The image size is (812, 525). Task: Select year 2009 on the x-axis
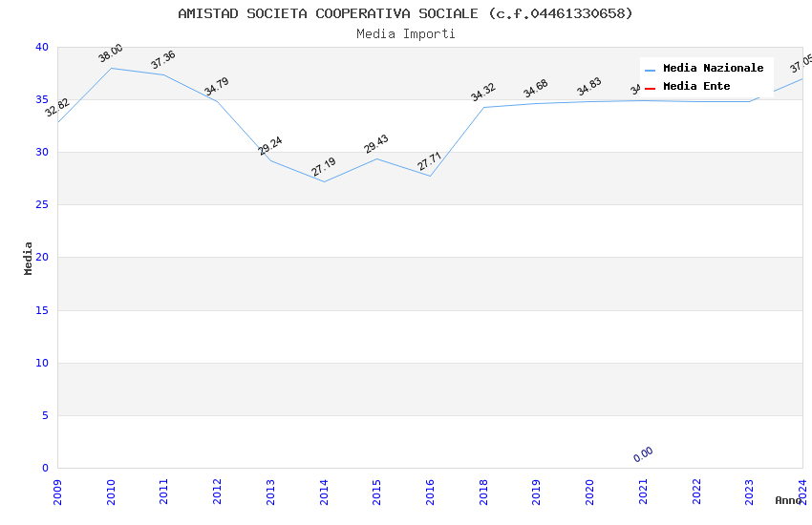pos(57,489)
